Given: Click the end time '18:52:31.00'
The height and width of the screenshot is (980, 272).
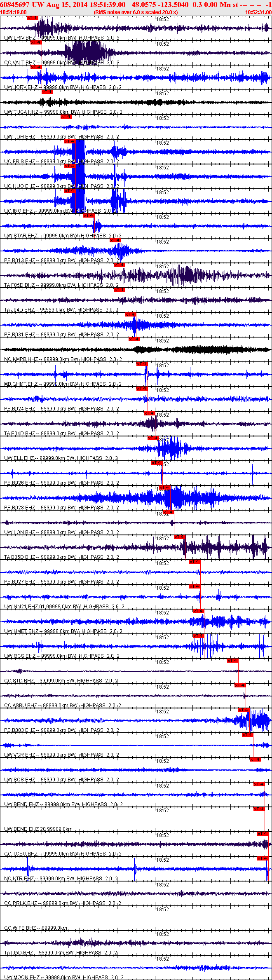Looking at the screenshot, I should pyautogui.click(x=258, y=12).
